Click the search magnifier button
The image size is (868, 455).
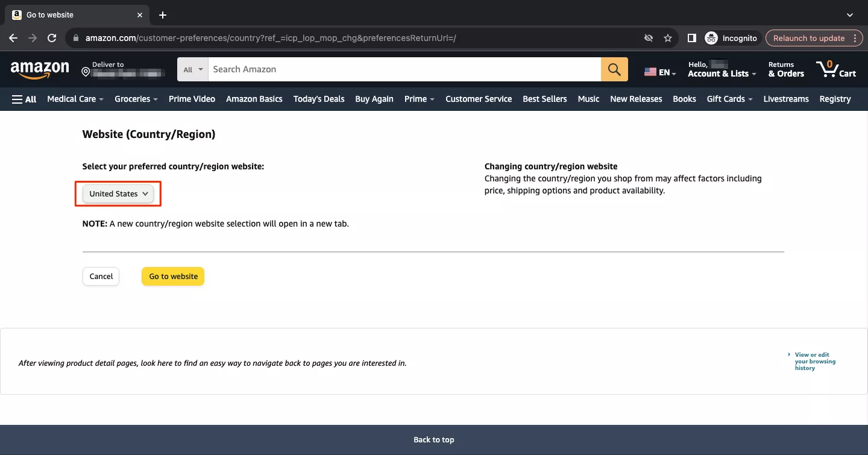coord(614,69)
